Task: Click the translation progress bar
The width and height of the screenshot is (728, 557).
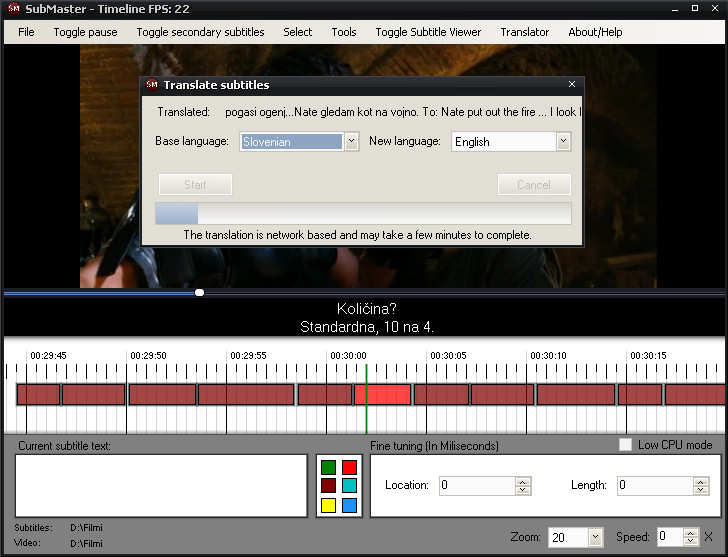Action: (x=363, y=214)
